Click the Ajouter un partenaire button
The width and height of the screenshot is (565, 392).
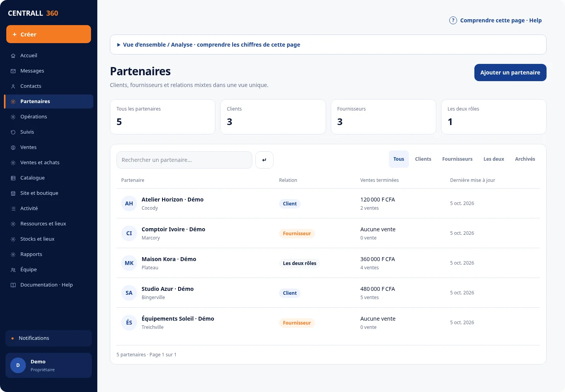pos(510,73)
